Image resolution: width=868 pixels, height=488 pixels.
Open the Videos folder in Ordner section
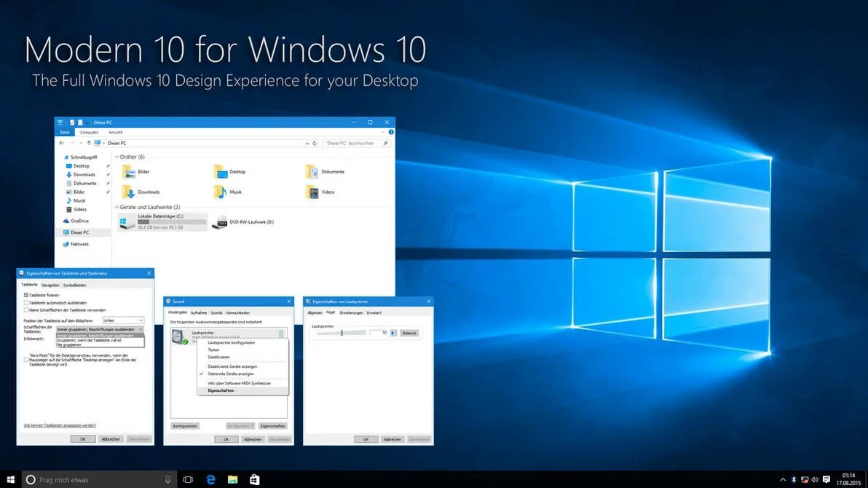320,192
